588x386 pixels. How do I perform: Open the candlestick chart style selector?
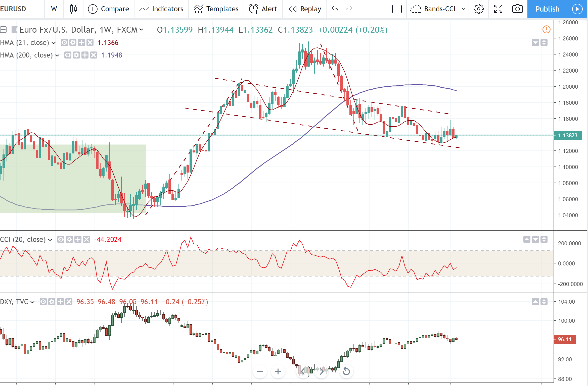[x=73, y=9]
